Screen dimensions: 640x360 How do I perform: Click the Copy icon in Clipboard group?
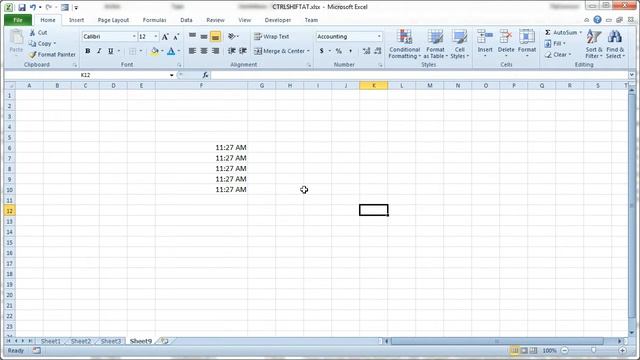click(x=33, y=43)
